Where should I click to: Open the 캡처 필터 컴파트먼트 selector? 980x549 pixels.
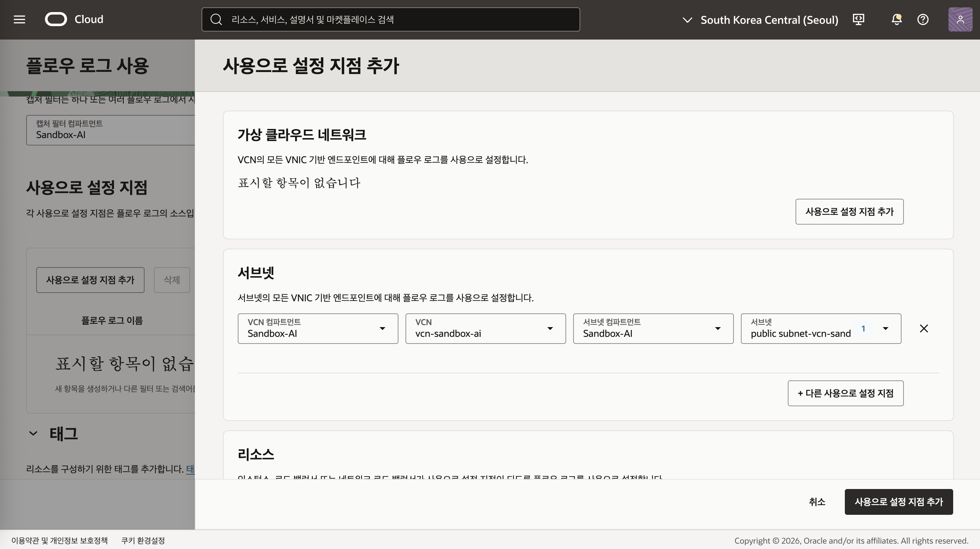coord(111,130)
